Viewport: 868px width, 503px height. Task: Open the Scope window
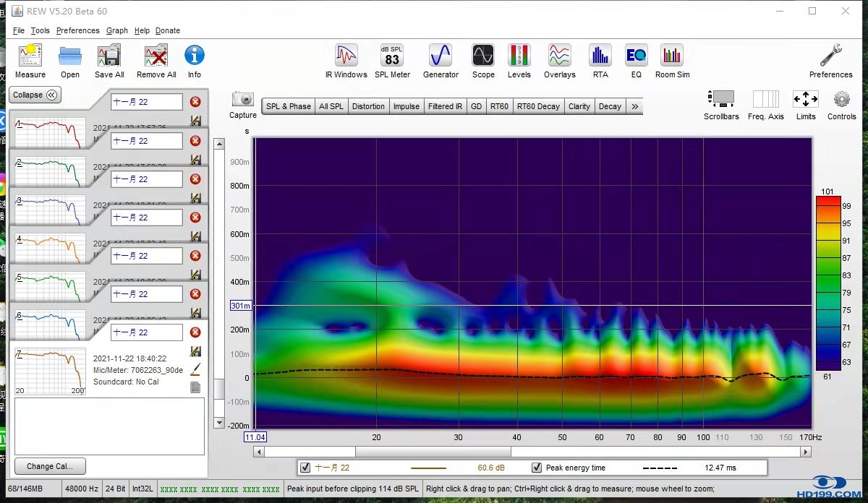tap(483, 56)
